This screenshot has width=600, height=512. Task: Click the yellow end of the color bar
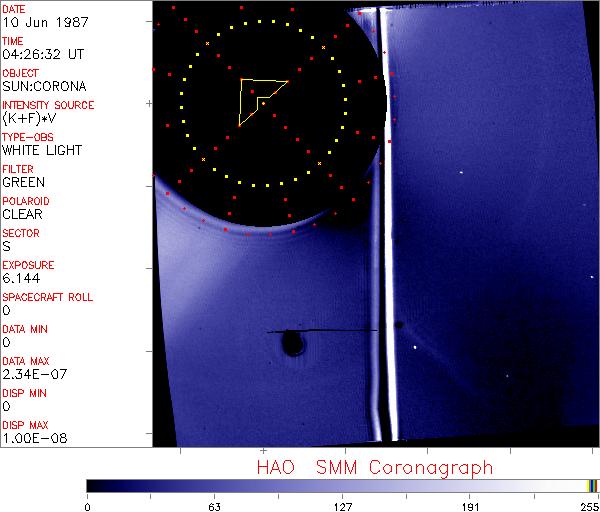(592, 485)
